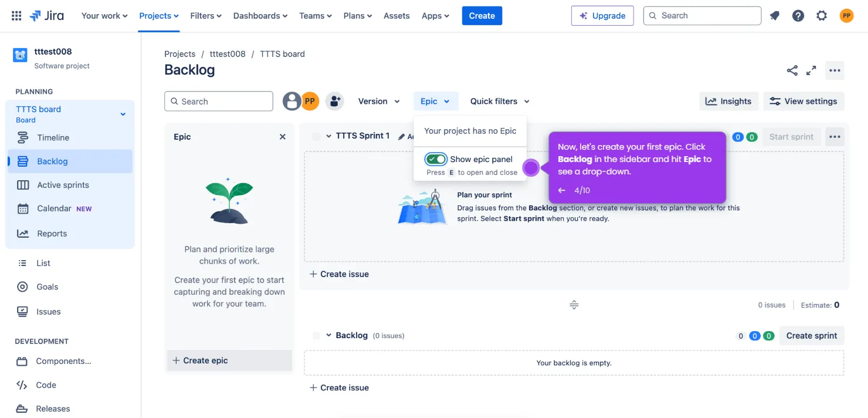Close the Epic panel with X
The height and width of the screenshot is (418, 868).
[x=283, y=137]
